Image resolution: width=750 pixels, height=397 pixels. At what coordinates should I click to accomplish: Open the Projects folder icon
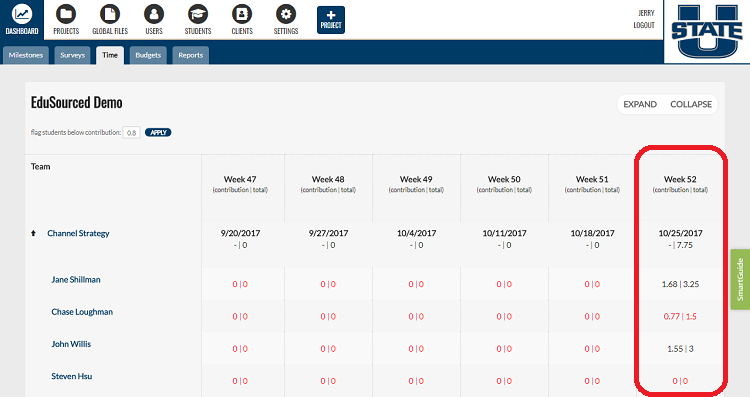click(x=66, y=14)
